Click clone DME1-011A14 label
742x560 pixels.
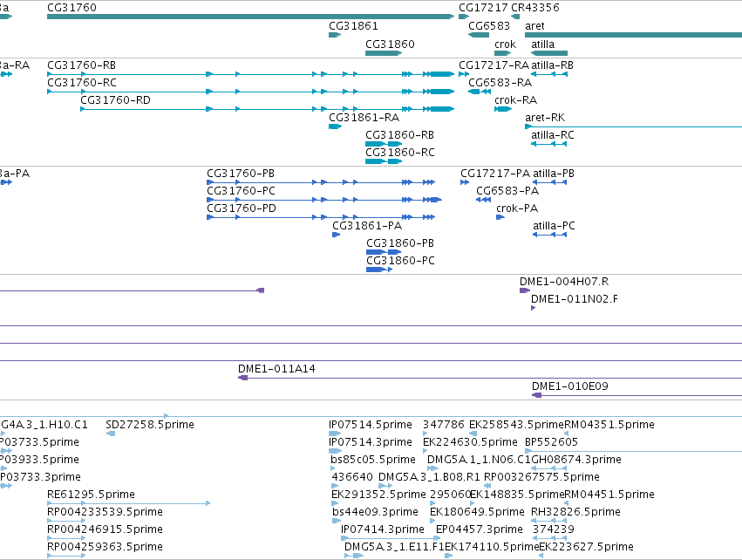tap(276, 369)
